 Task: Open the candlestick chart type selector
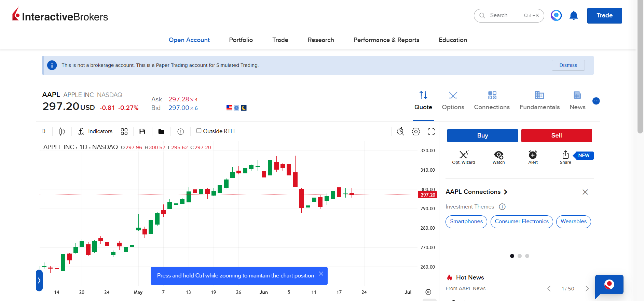pos(62,131)
